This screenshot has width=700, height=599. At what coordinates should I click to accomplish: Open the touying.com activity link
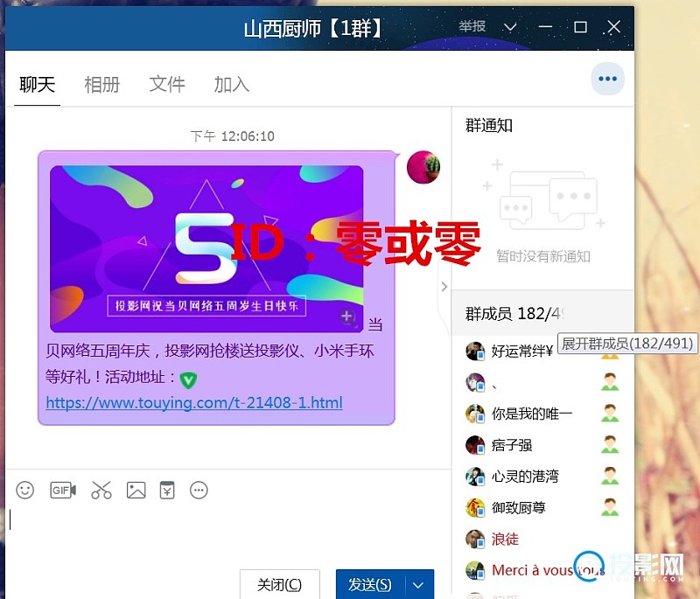tap(194, 403)
